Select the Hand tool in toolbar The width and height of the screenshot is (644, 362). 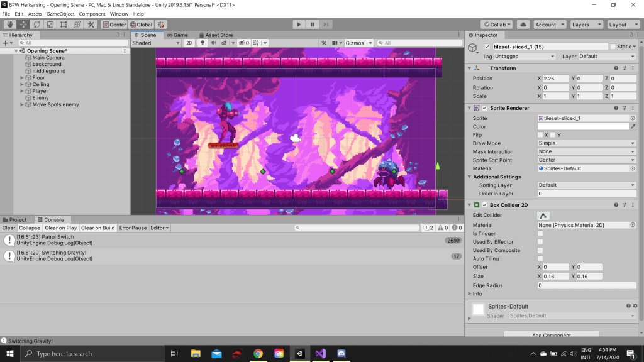[9, 25]
